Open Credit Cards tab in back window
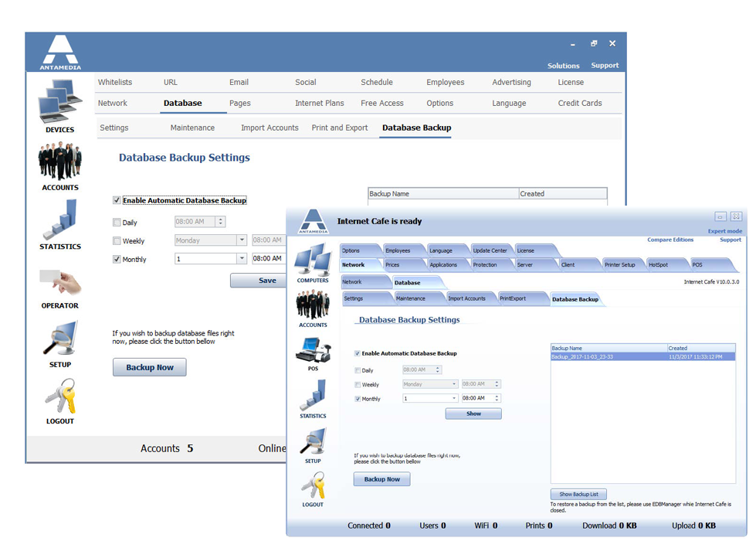Image resolution: width=756 pixels, height=548 pixels. tap(579, 104)
